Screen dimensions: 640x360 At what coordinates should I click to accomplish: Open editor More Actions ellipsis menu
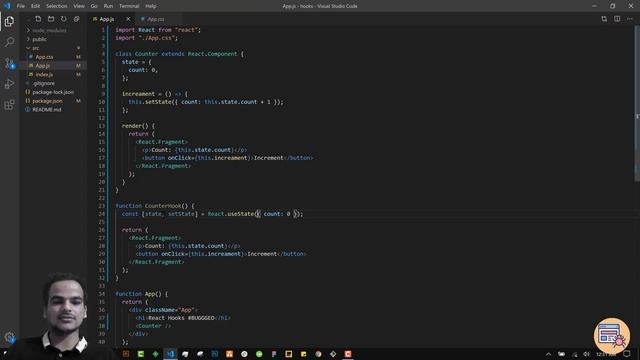630,19
